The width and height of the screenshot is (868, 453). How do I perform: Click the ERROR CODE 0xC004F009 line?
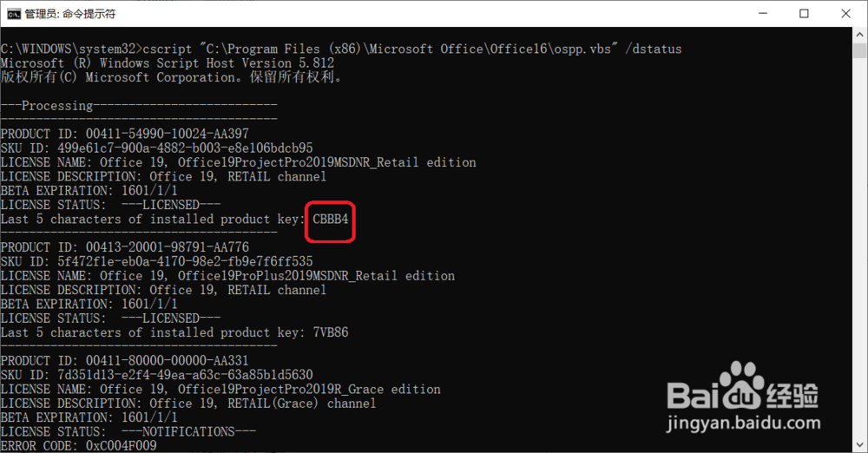point(78,446)
